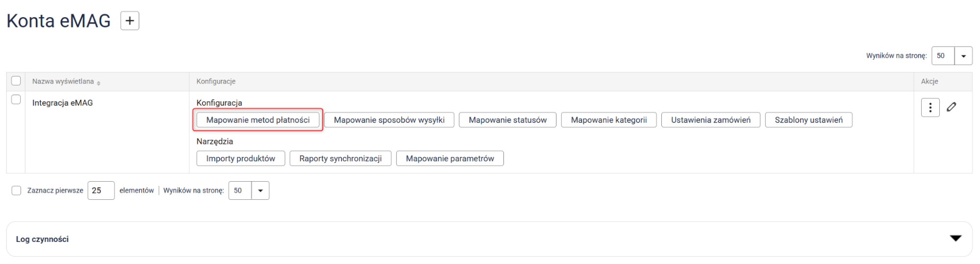Click the pencil edit icon

[x=952, y=107]
